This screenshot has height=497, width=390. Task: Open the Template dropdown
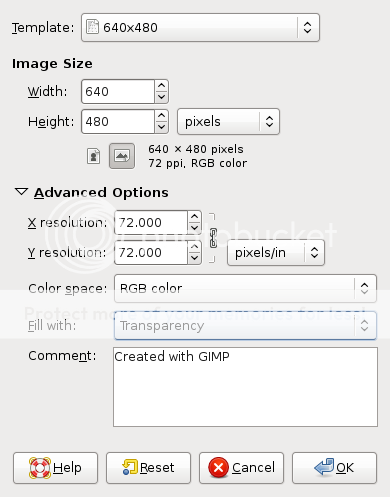(200, 28)
